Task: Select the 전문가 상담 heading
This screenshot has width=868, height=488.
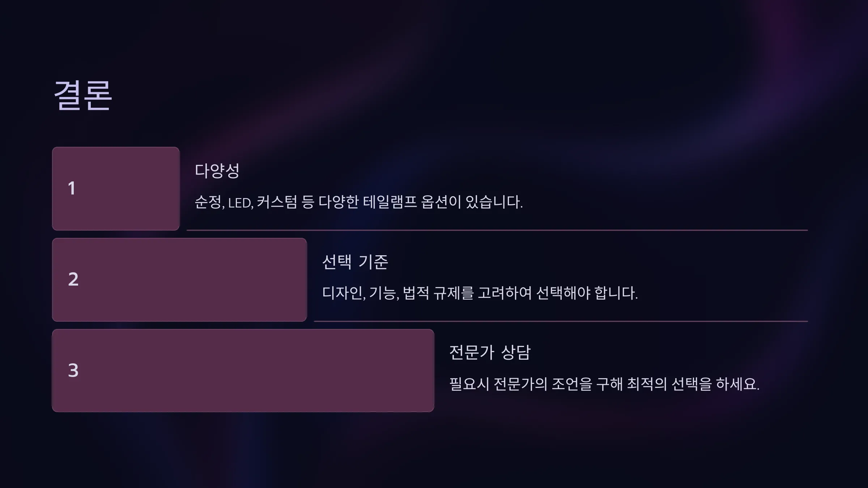Action: [x=490, y=352]
